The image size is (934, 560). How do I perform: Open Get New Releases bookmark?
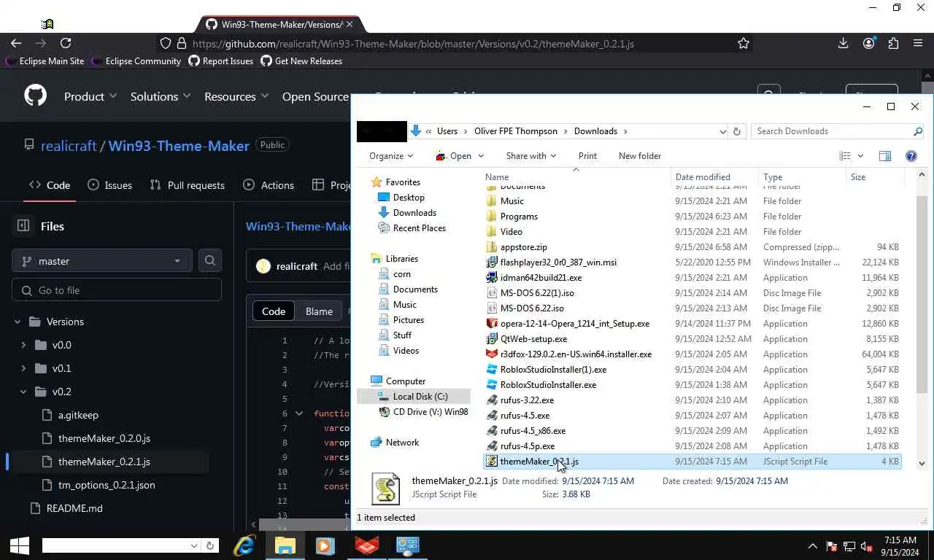(301, 61)
